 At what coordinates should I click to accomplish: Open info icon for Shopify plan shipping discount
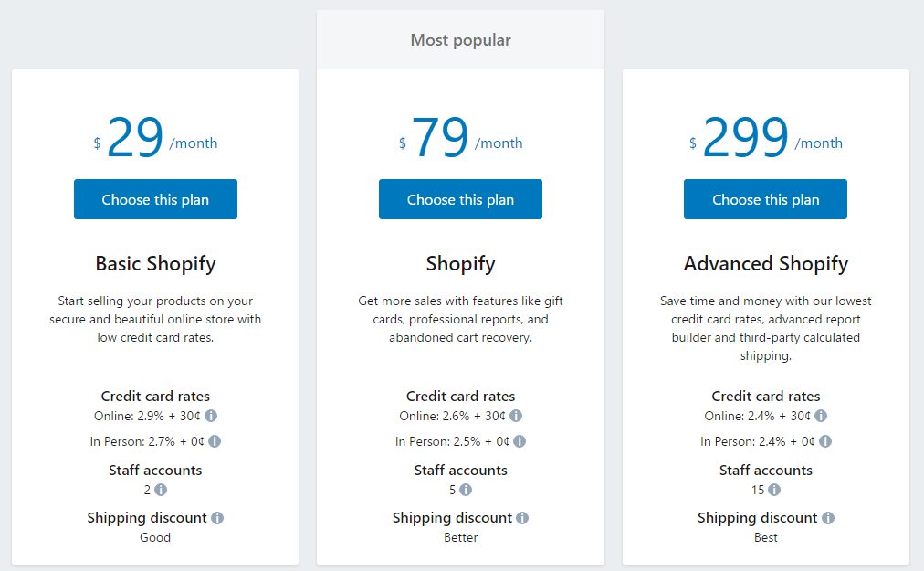click(x=522, y=518)
